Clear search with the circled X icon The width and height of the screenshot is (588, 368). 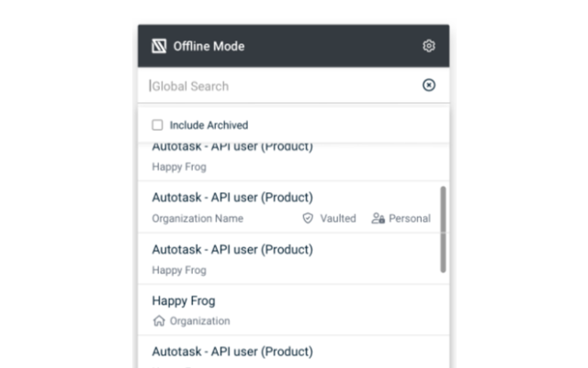tap(429, 85)
